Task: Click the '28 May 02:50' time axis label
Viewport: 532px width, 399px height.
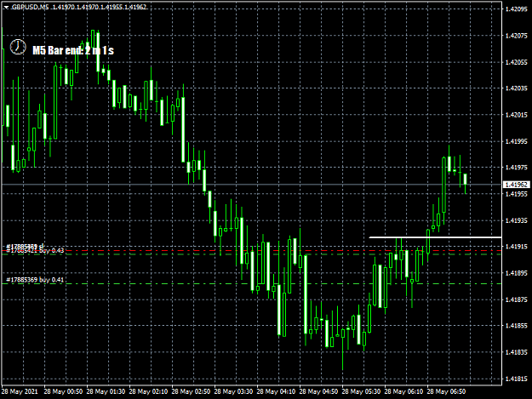Action: click(191, 391)
